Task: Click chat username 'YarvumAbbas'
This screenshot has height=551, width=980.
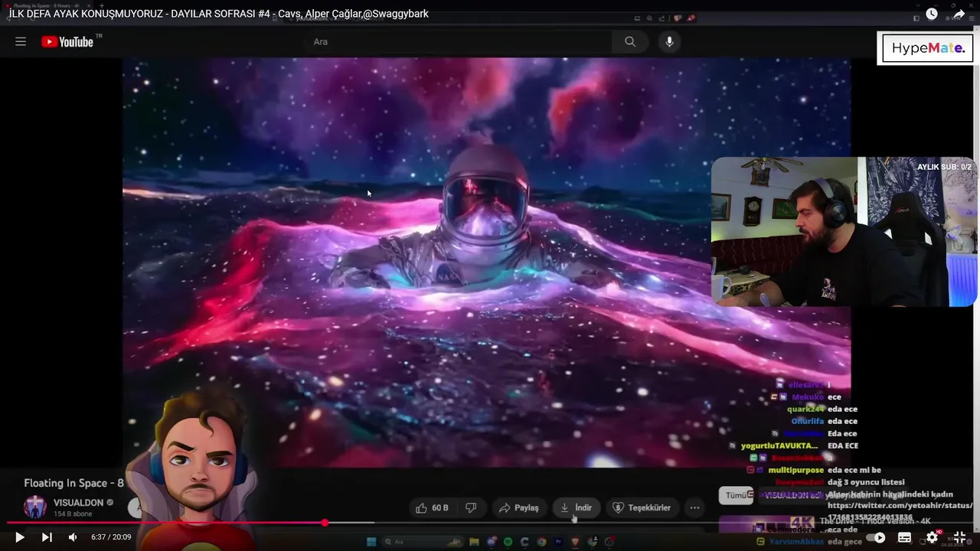Action: point(796,542)
